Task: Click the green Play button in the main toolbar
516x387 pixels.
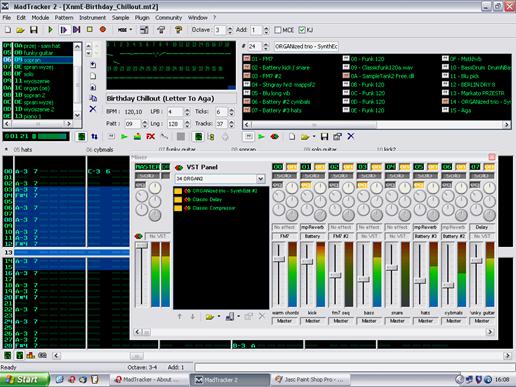Action: [50, 30]
